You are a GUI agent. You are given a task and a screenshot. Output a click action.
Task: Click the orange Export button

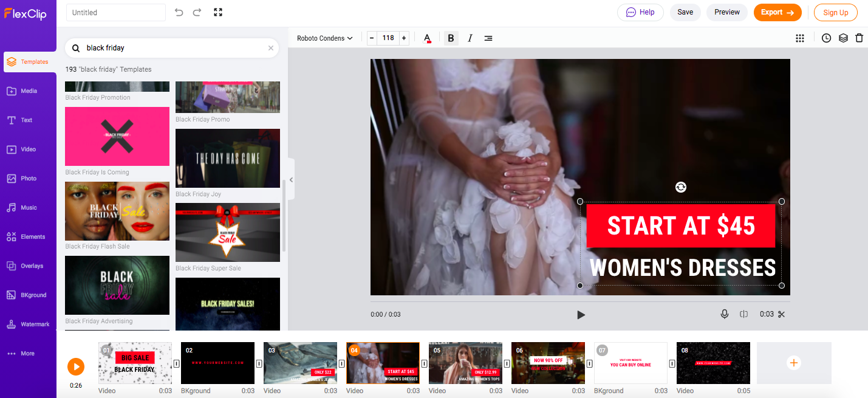click(x=777, y=12)
